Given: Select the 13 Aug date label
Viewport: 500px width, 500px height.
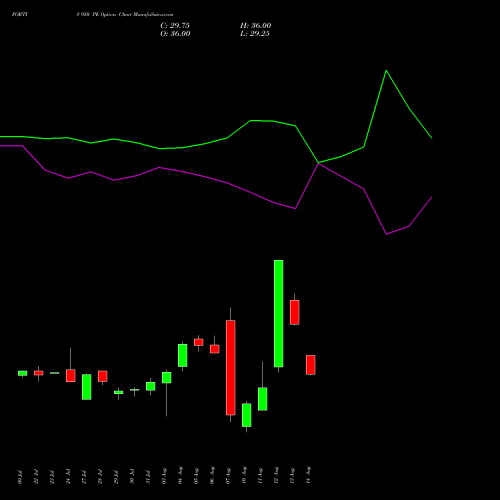Looking at the screenshot, I should click(x=292, y=475).
